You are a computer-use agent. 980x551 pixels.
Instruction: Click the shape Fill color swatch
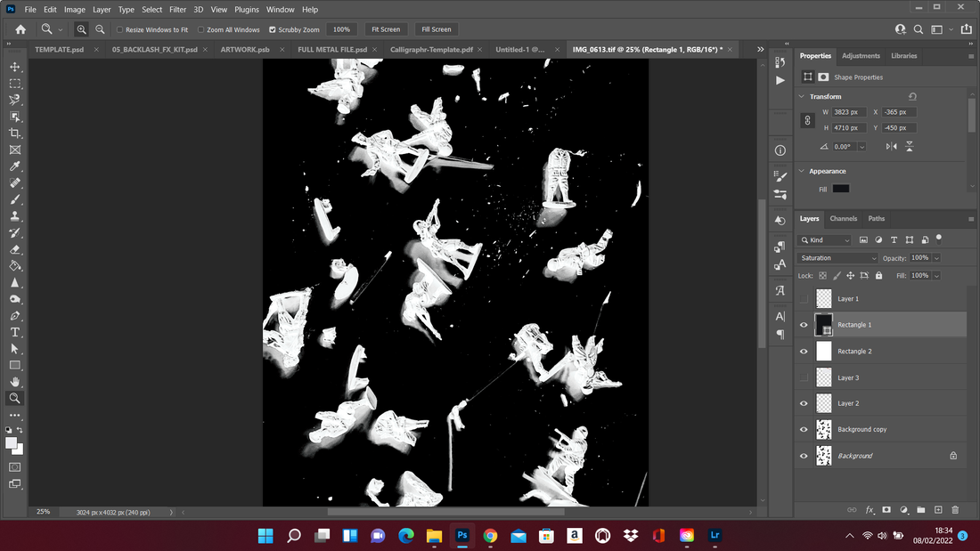841,189
